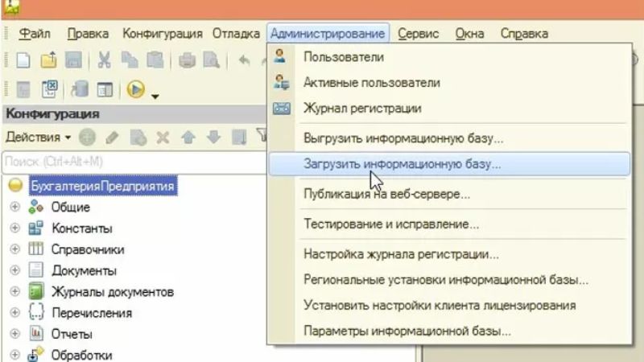Click the Undo arrow icon
The height and width of the screenshot is (362, 644).
pos(245,61)
